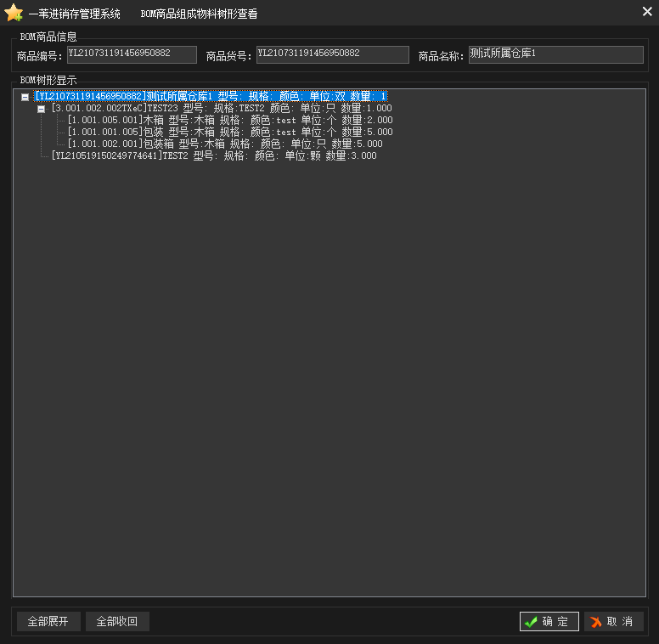Viewport: 659px width, 644px height.
Task: Select the [1.001.002.001]包装箱 tree row
Action: pyautogui.click(x=225, y=144)
